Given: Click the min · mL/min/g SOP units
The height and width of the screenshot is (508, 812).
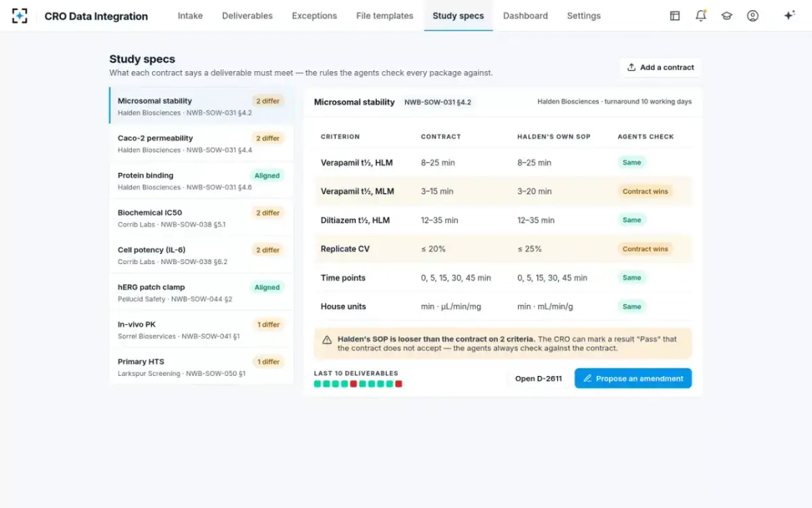Looking at the screenshot, I should (x=547, y=306).
